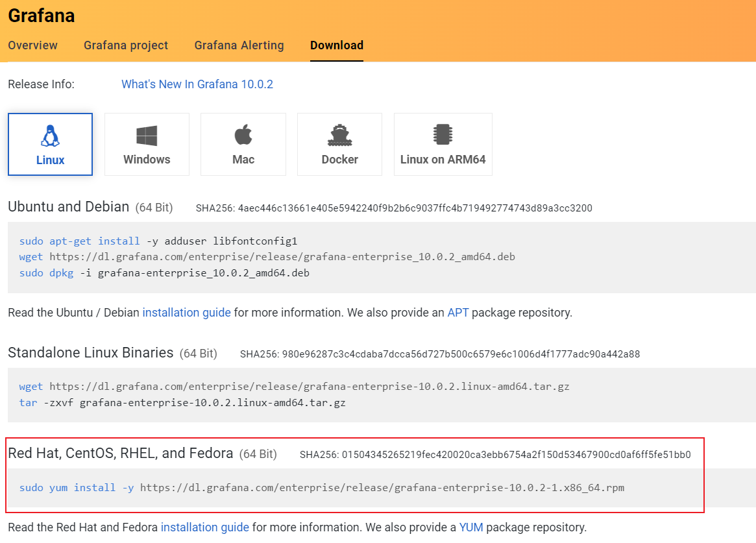Select the Linux penguin icon
This screenshot has width=756, height=543.
tap(50, 136)
